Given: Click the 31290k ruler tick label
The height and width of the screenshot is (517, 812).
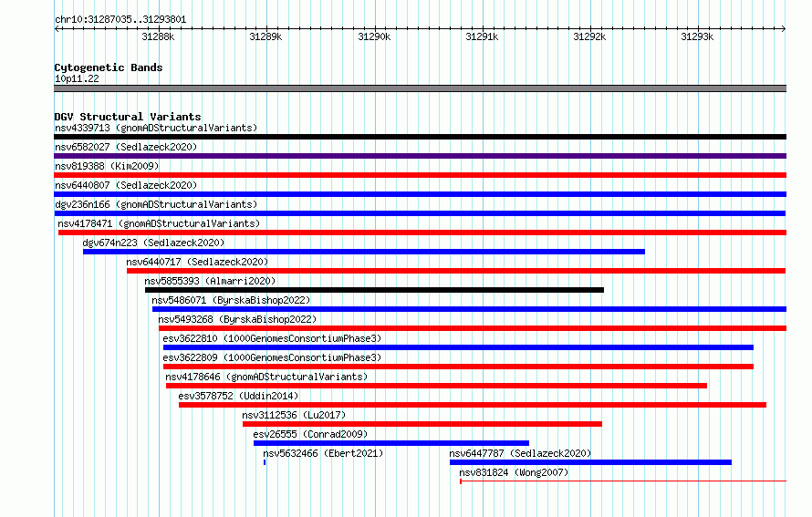Looking at the screenshot, I should pos(374,36).
